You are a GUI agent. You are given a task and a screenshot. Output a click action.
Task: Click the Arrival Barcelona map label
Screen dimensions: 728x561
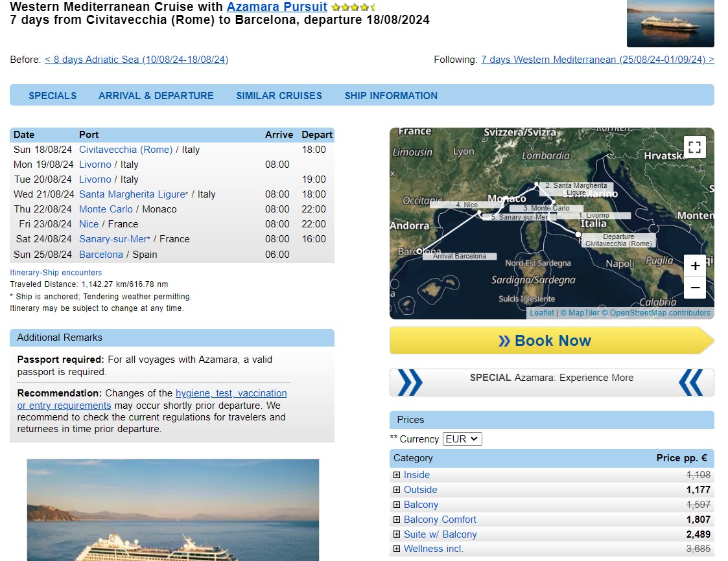[x=459, y=256]
